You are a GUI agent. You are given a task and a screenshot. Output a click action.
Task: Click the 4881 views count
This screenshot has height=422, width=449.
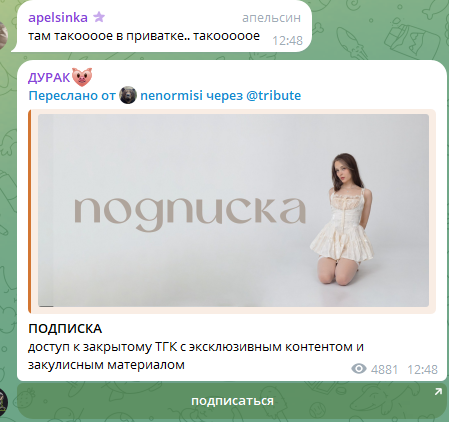[384, 370]
